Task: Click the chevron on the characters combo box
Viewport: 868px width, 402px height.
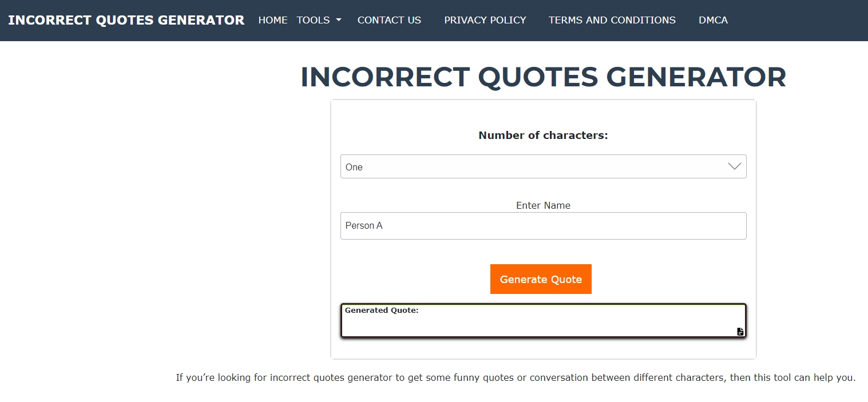Action: [734, 166]
